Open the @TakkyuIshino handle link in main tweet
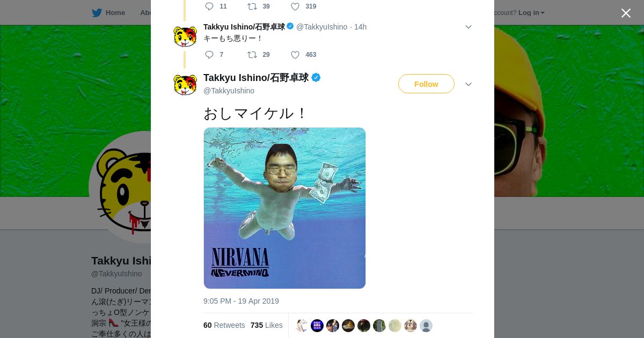The height and width of the screenshot is (338, 644). pos(229,91)
